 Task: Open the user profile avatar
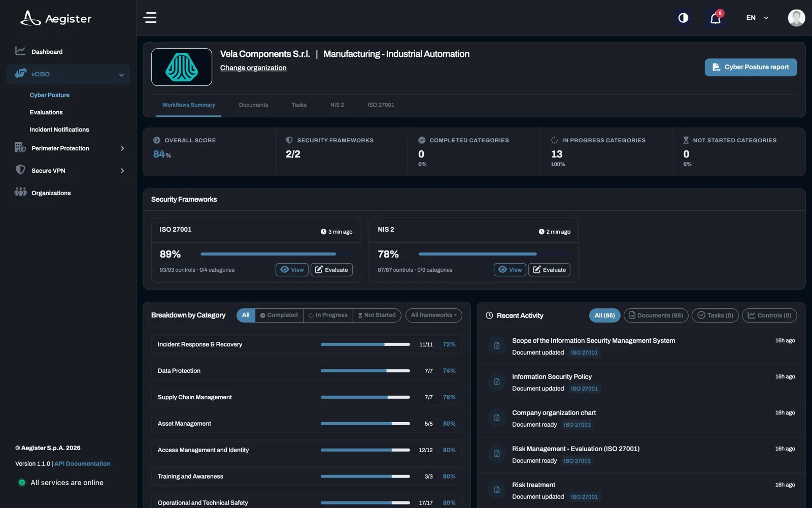tap(796, 18)
